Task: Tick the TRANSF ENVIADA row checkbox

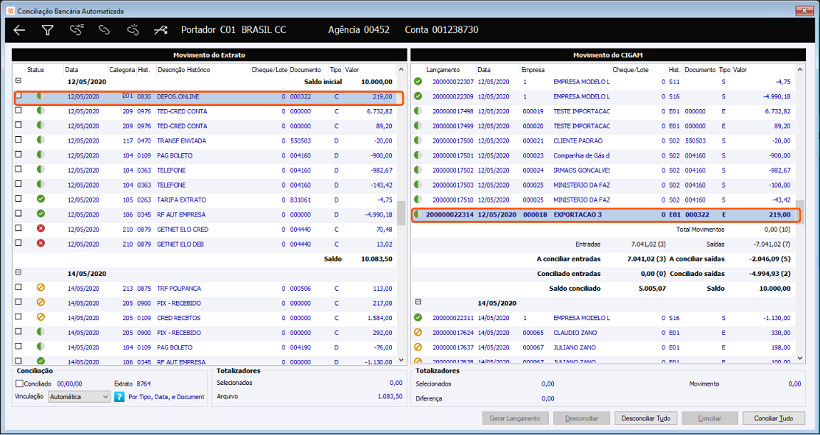Action: 19,141
